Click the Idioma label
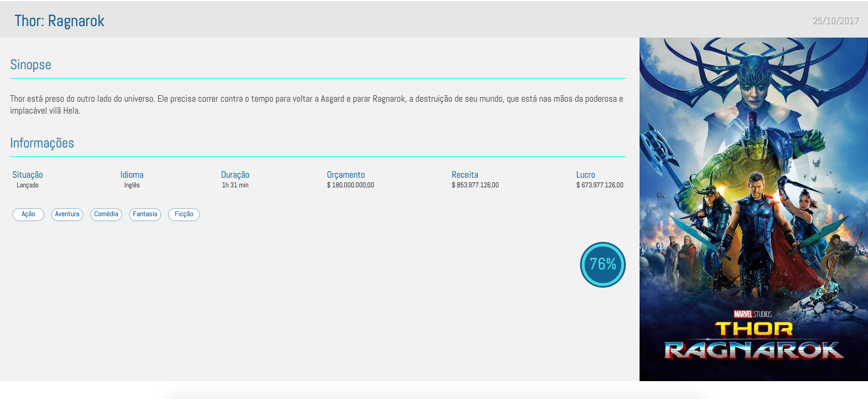 pyautogui.click(x=132, y=175)
